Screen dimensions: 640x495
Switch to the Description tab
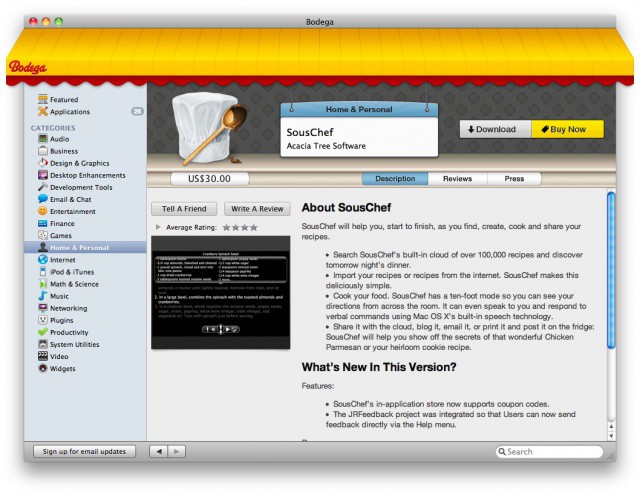395,179
